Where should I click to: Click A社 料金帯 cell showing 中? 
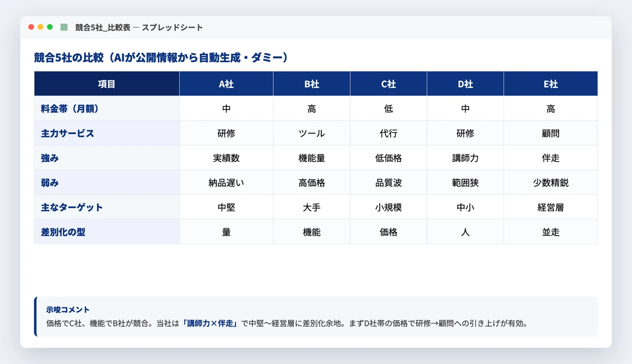(x=226, y=108)
